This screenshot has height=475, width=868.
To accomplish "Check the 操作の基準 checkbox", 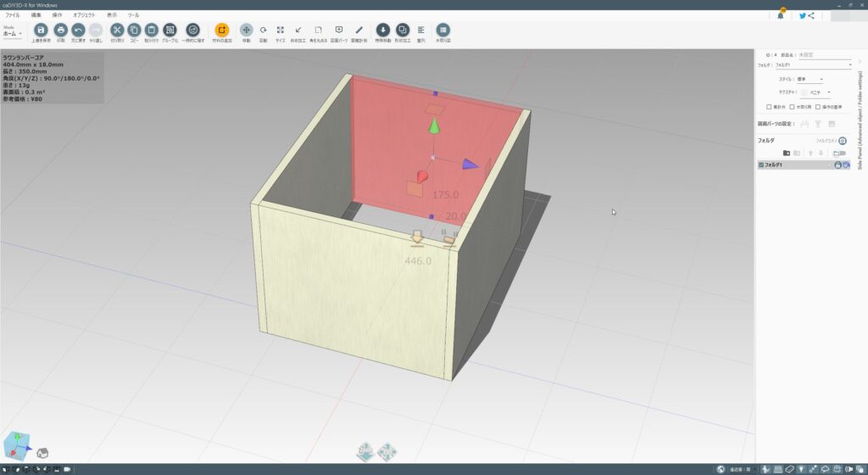I will pyautogui.click(x=816, y=107).
